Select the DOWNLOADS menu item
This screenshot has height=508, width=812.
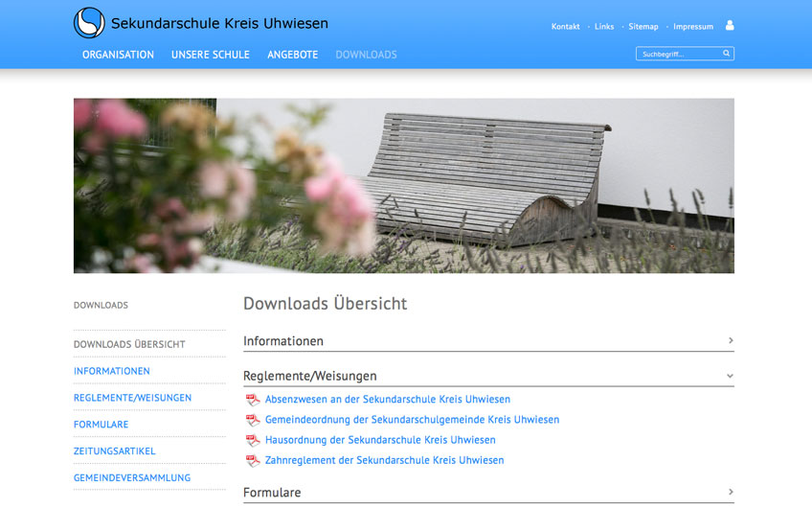[x=366, y=55]
